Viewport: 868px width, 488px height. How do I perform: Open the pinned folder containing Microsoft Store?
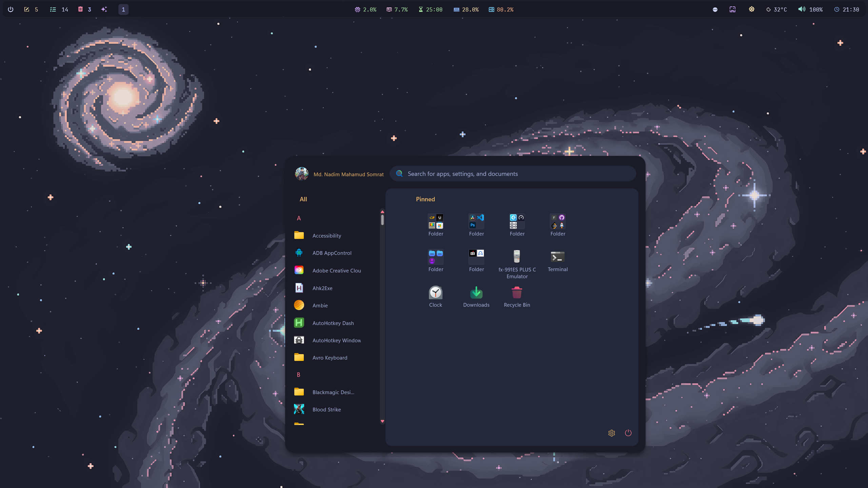pos(436,225)
